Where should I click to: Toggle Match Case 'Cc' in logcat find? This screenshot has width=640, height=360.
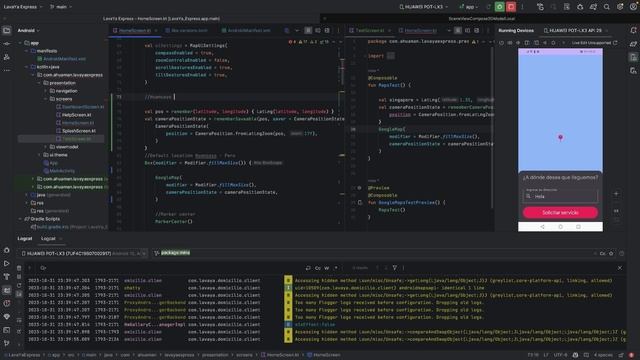point(318,268)
